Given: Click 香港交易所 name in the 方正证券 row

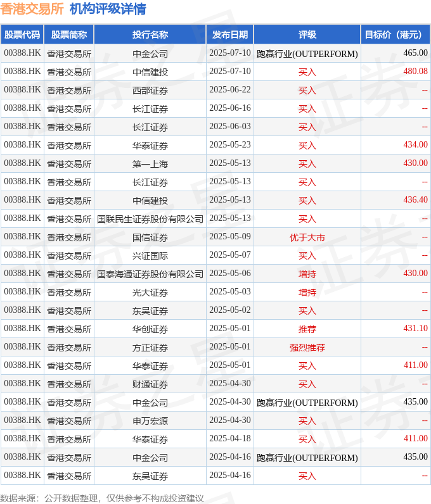Looking at the screenshot, I should pyautogui.click(x=69, y=348).
